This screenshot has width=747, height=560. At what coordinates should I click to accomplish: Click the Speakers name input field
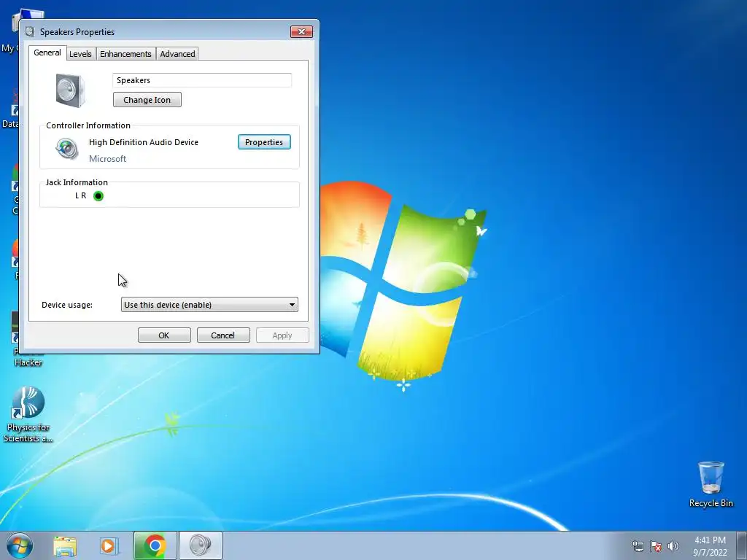(202, 80)
